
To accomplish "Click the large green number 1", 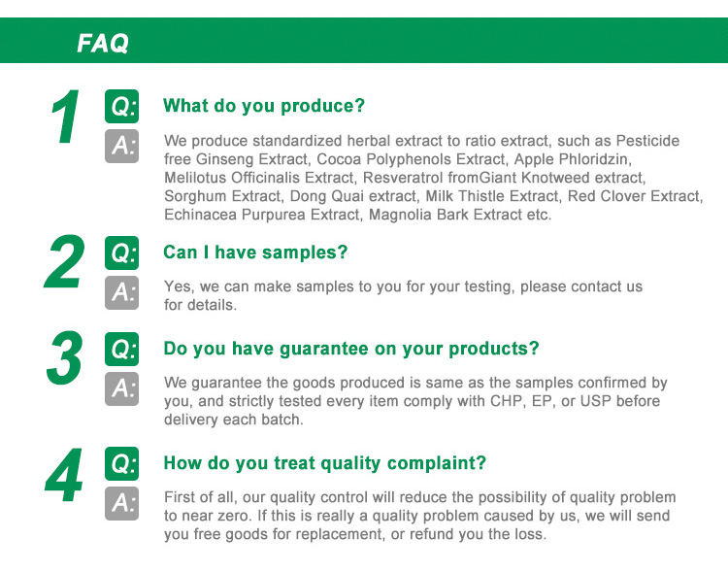I will [65, 120].
